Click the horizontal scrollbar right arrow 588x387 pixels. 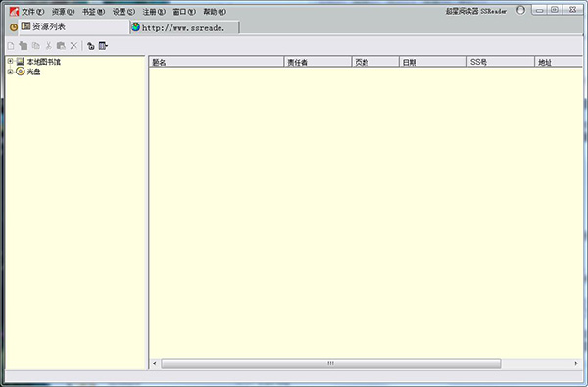[x=576, y=363]
